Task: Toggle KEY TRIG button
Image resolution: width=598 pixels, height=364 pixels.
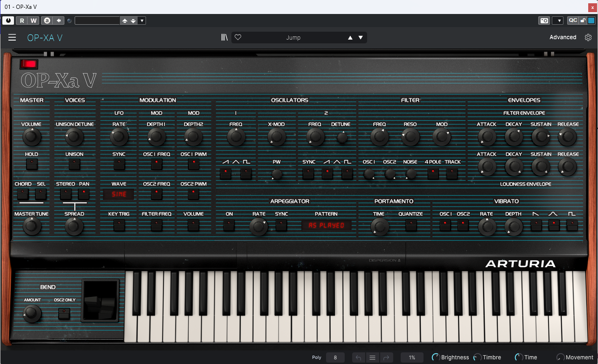Action: [119, 226]
